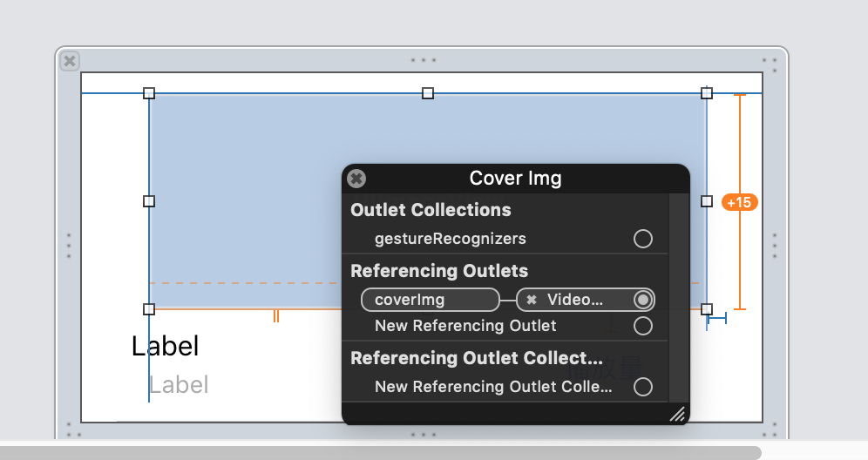Click the popup resize grip icon
This screenshot has height=460, width=868.
[x=677, y=414]
